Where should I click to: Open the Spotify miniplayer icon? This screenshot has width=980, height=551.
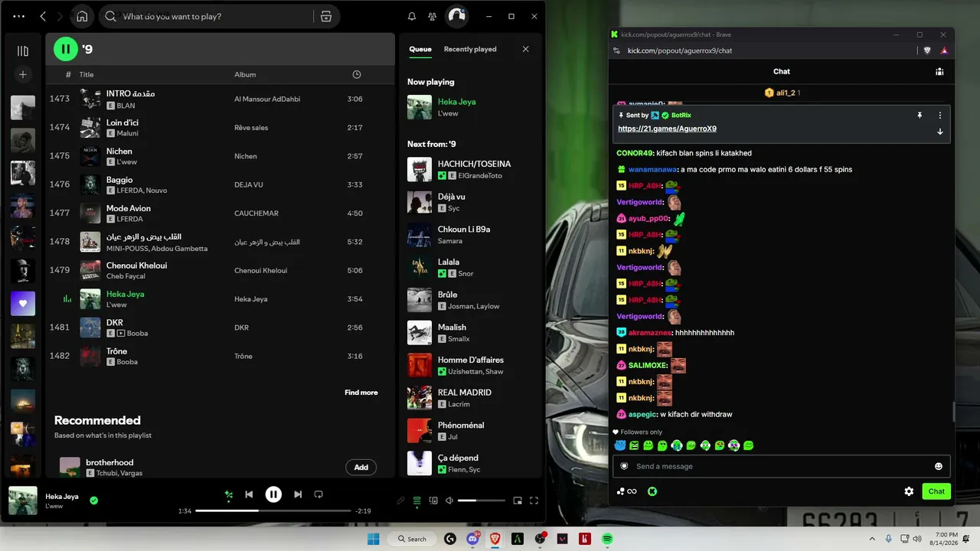[518, 500]
